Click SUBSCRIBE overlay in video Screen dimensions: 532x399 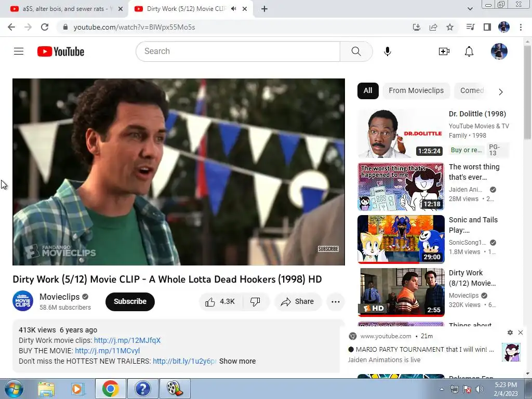pyautogui.click(x=328, y=249)
